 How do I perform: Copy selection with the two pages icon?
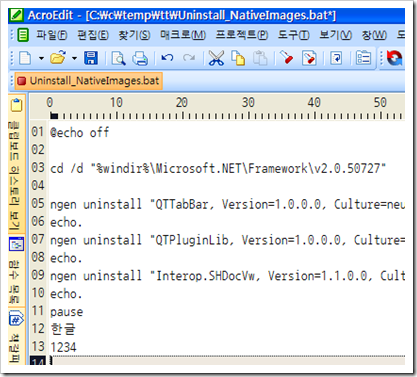[238, 58]
